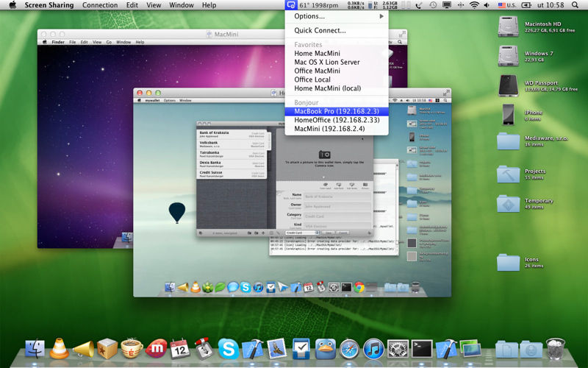
Task: Launch VLC cone in the main bottom dock
Action: [x=60, y=348]
